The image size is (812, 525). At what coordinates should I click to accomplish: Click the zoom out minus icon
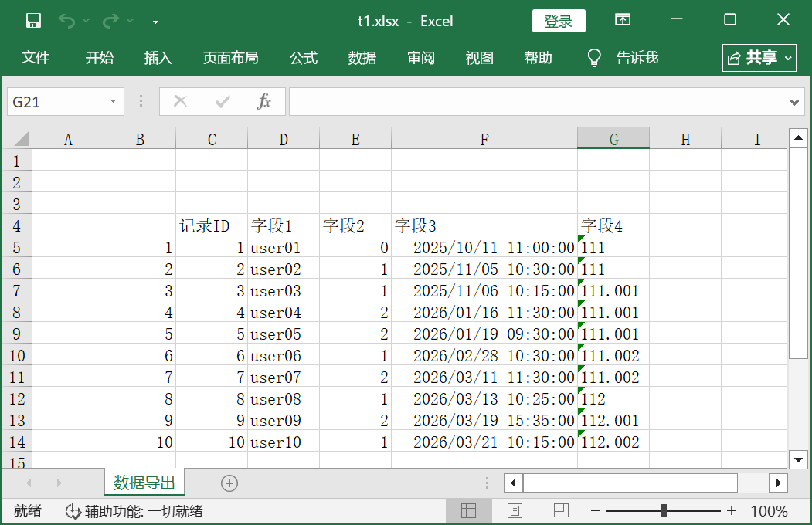point(595,511)
